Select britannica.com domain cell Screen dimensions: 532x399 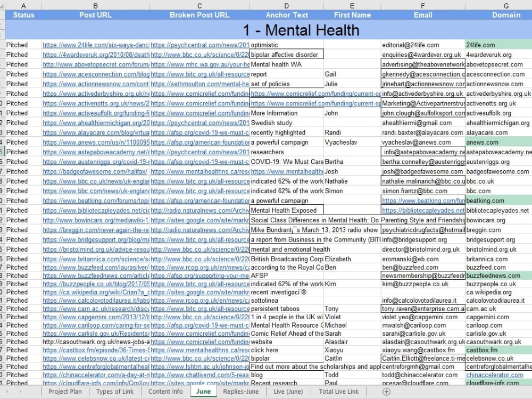[498, 259]
